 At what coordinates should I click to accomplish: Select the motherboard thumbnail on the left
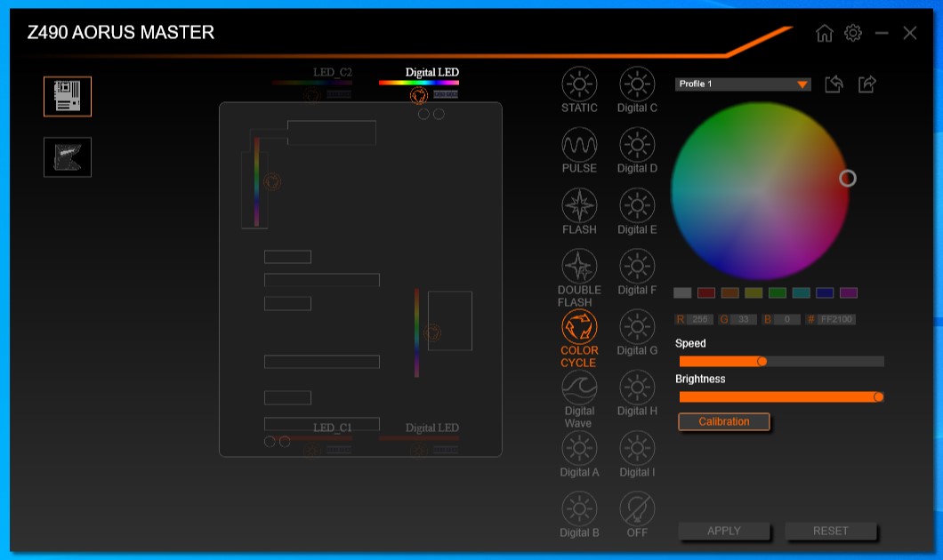point(68,96)
